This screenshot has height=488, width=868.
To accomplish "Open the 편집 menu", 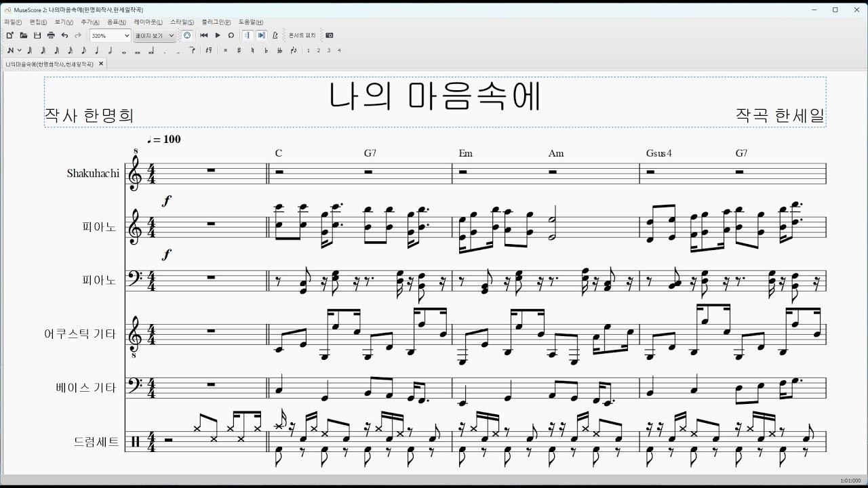I will tap(38, 22).
